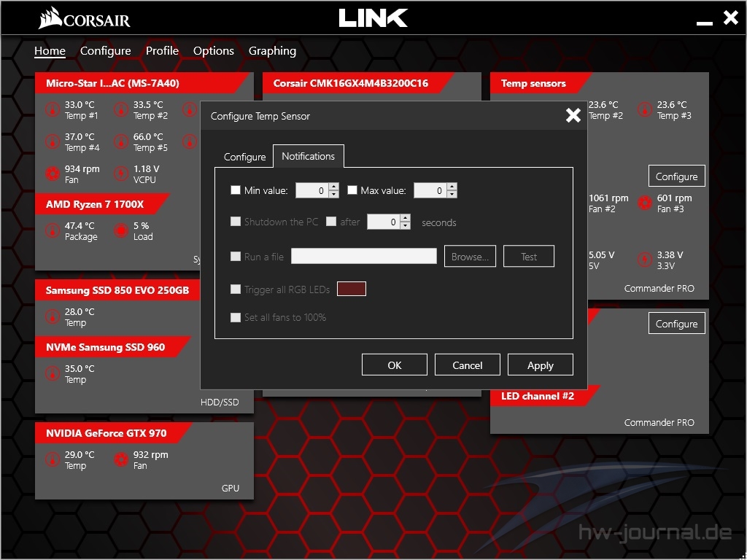Click the Corsair sails logo

[x=50, y=18]
